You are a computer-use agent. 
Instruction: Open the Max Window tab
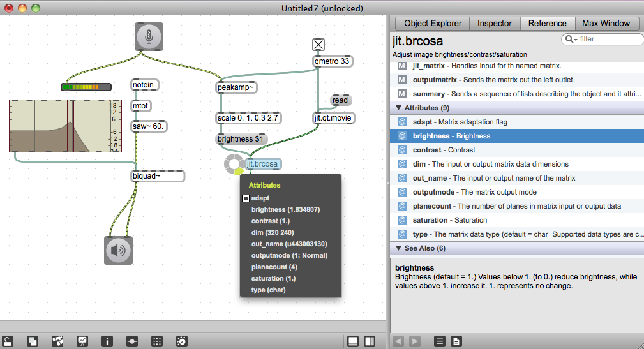point(606,23)
